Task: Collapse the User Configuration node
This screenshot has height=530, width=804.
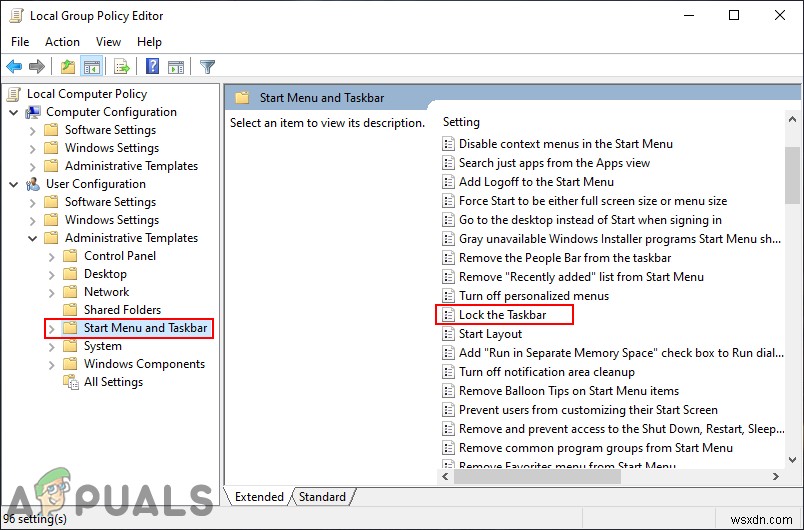Action: (x=14, y=185)
